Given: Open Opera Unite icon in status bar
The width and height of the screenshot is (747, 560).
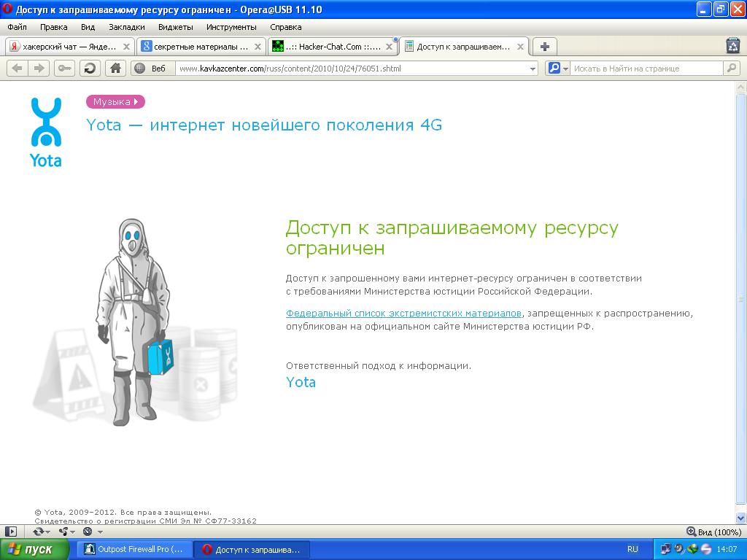Looking at the screenshot, I should click(x=63, y=532).
